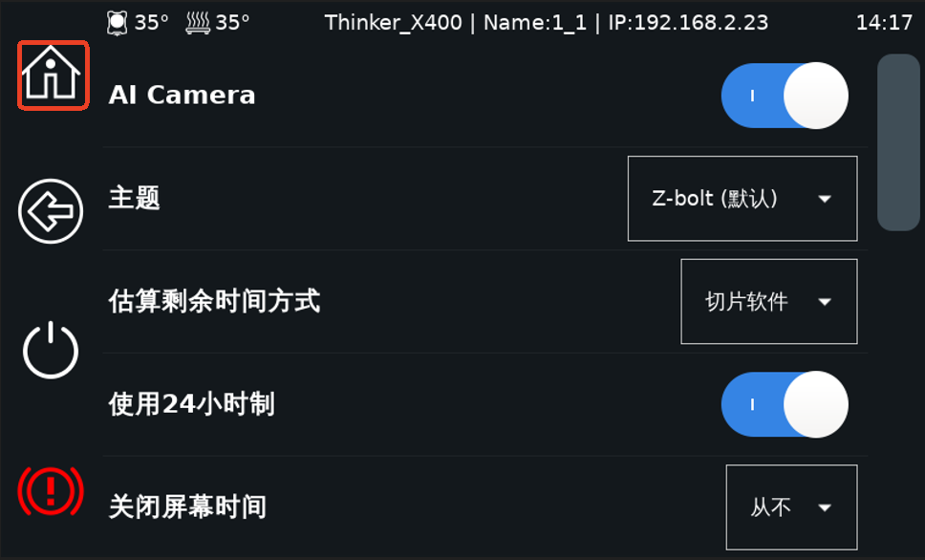Click the 14:17 clock in title bar
This screenshot has height=560, width=925.
[x=884, y=23]
